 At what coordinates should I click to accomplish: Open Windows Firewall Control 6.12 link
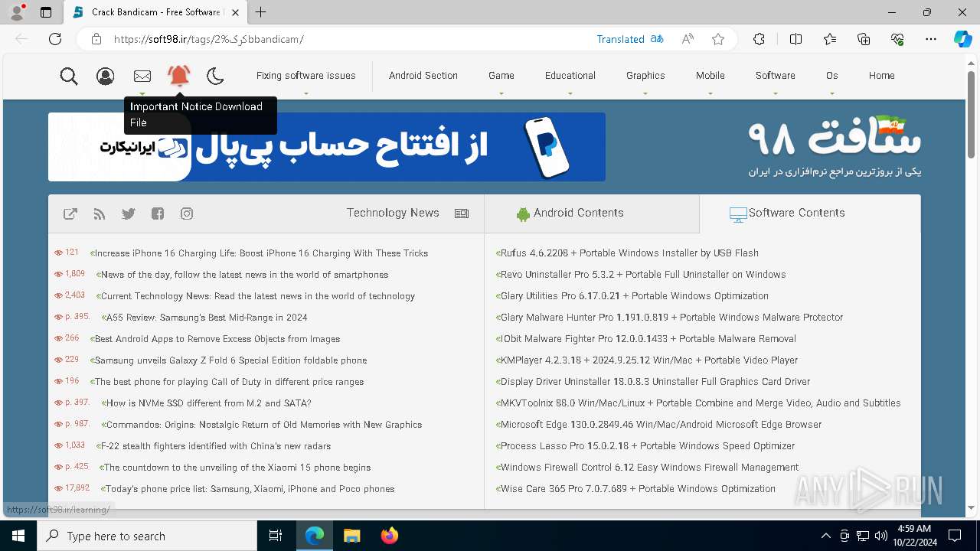pyautogui.click(x=649, y=468)
